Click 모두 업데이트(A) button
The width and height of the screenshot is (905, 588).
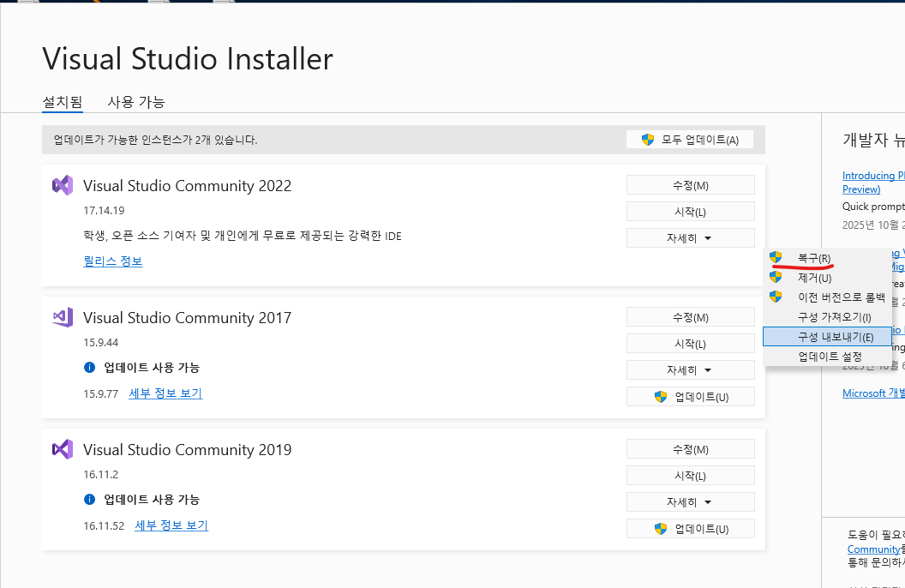tap(690, 140)
